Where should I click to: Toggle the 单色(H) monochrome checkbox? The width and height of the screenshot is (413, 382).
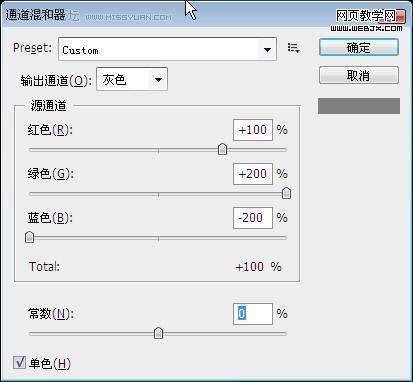[x=19, y=362]
